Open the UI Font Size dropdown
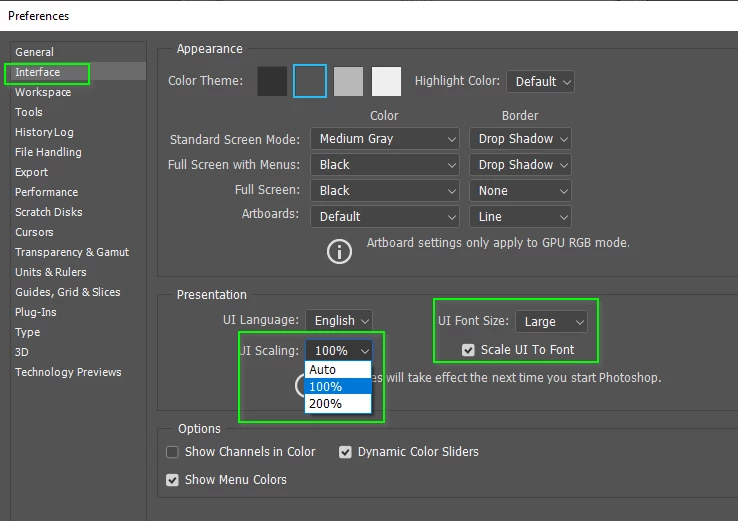 551,322
